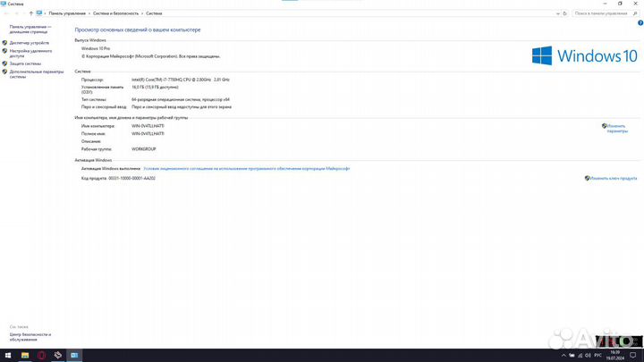Go to Панель управления домашняя страница
The image size is (644, 362).
(30, 29)
